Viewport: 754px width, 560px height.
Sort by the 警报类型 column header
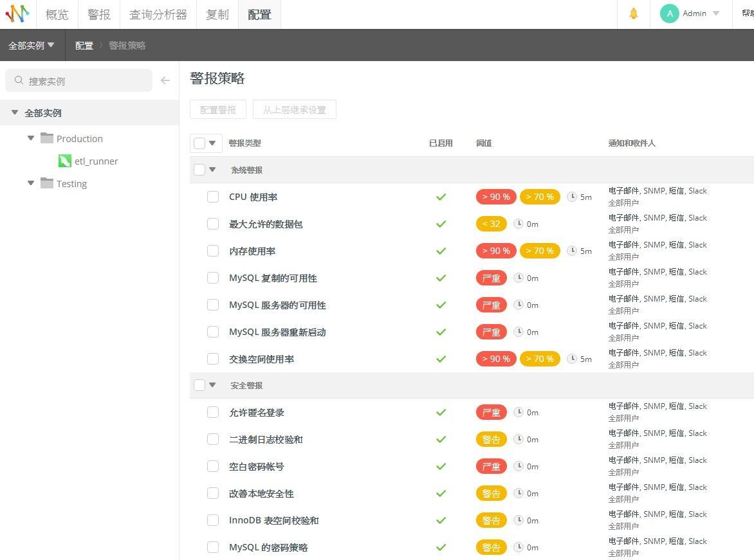coord(244,143)
